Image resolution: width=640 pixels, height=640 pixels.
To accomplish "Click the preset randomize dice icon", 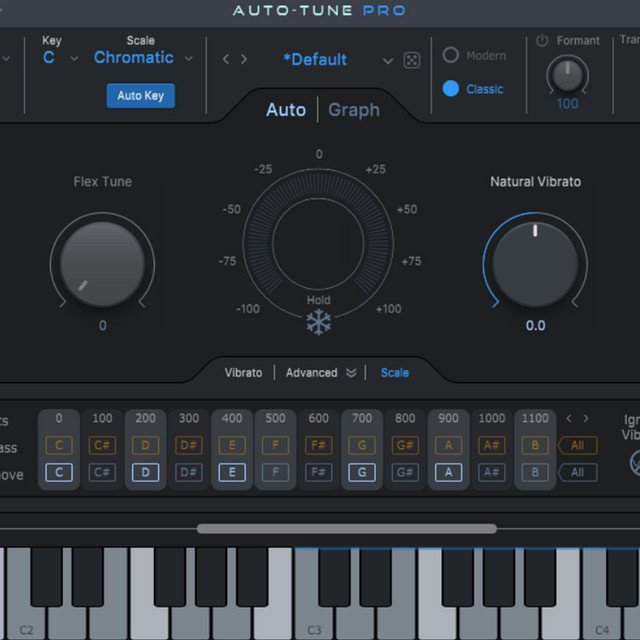I will pos(411,60).
